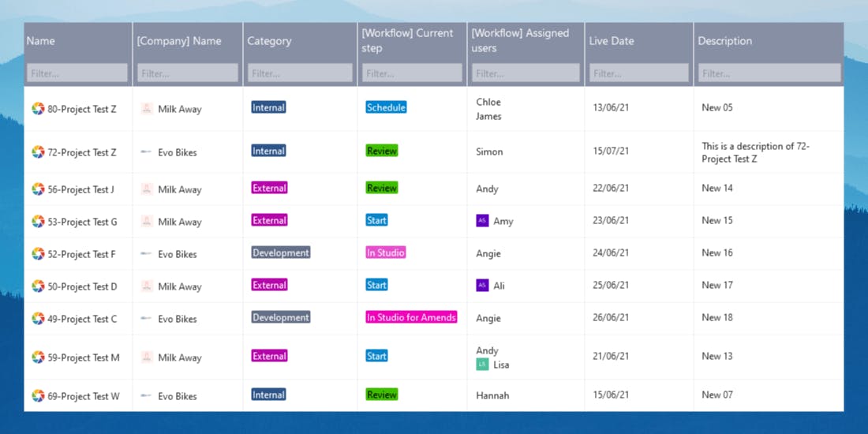This screenshot has height=434, width=868.
Task: Sort by the Description column header
Action: click(724, 41)
